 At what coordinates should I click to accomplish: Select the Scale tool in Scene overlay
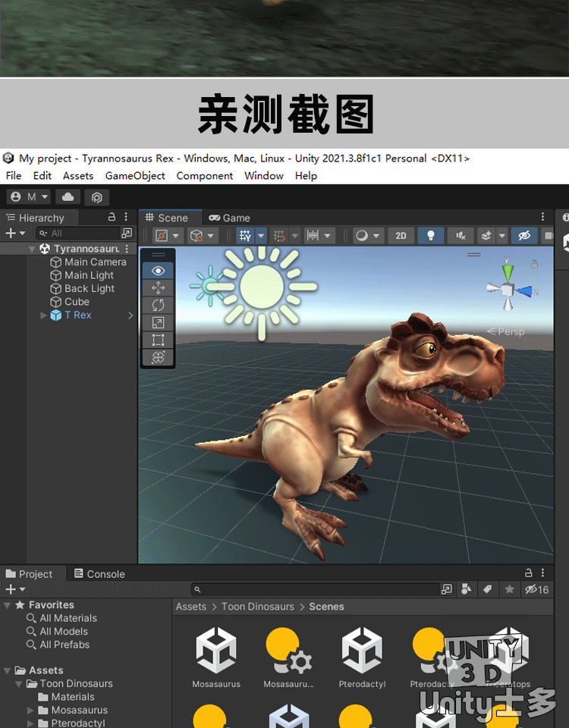point(158,322)
